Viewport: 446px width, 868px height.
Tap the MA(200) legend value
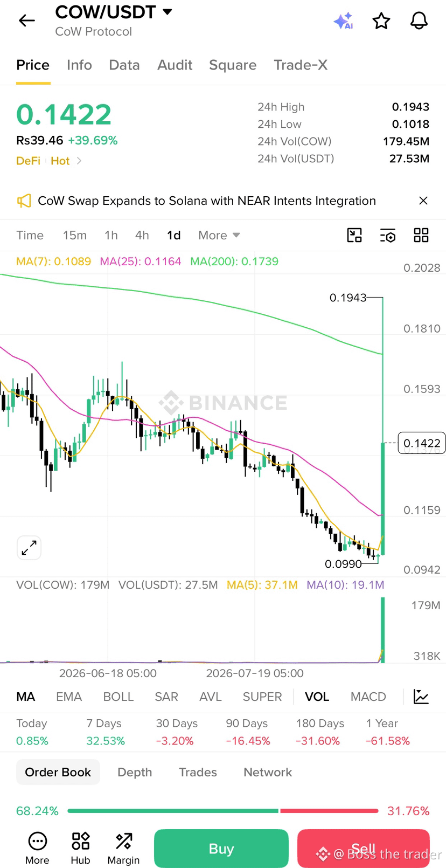(x=234, y=261)
